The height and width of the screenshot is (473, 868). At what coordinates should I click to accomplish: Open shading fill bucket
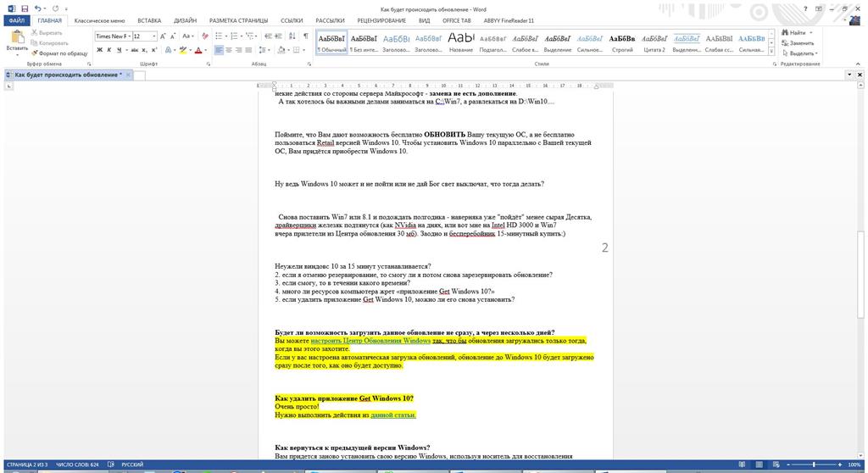tap(281, 50)
